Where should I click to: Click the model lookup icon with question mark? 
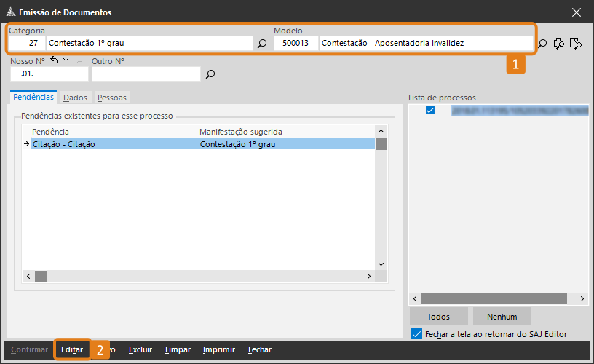[x=559, y=44]
